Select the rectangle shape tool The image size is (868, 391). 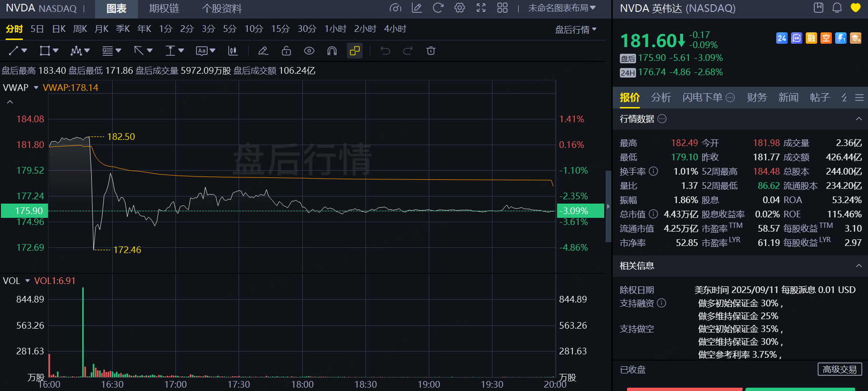pos(45,50)
